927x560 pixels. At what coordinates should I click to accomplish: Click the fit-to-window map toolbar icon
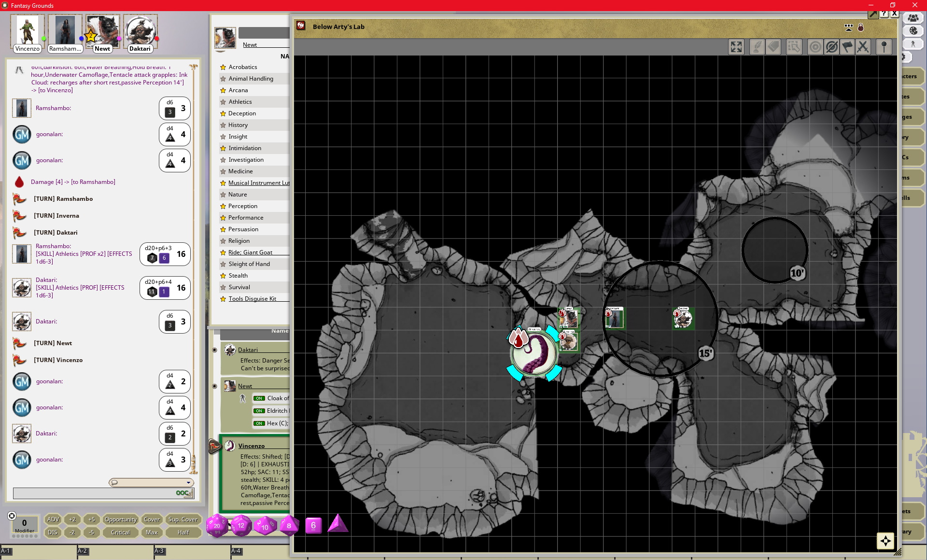click(736, 47)
